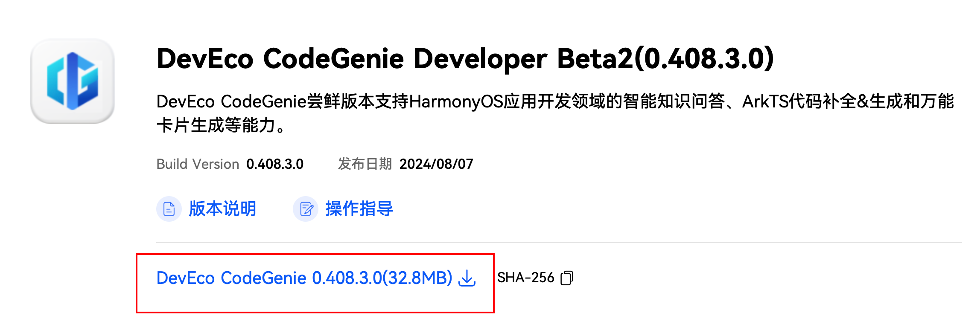Open the 版本说明 release notes link

(222, 209)
